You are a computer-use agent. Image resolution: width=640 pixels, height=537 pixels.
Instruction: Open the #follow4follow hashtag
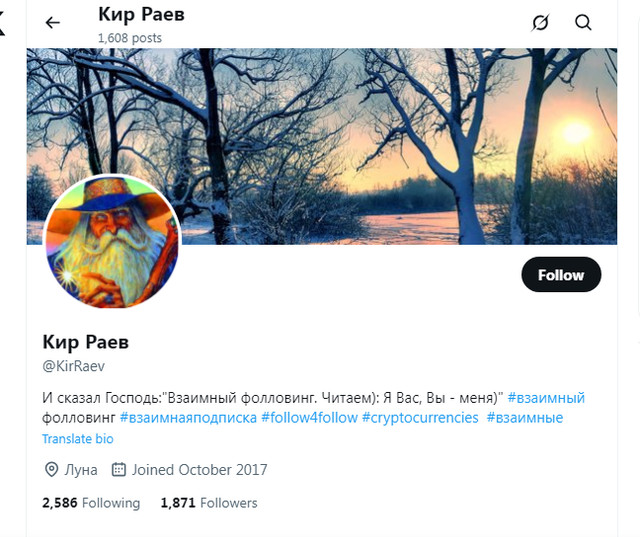[x=309, y=418]
